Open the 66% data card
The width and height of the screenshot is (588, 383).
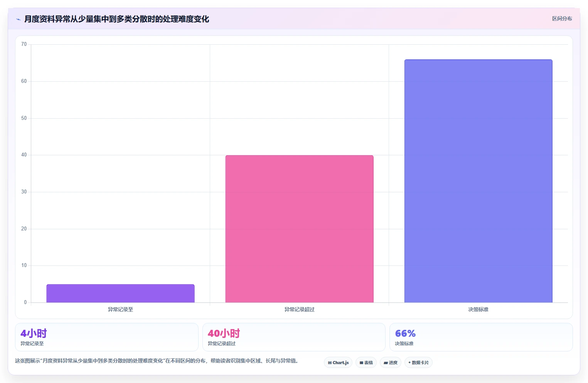pos(481,337)
